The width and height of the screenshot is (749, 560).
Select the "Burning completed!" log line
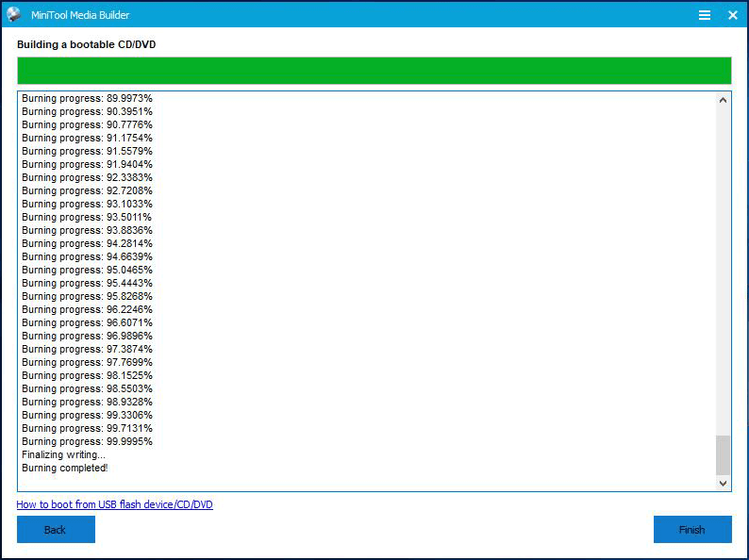[65, 468]
